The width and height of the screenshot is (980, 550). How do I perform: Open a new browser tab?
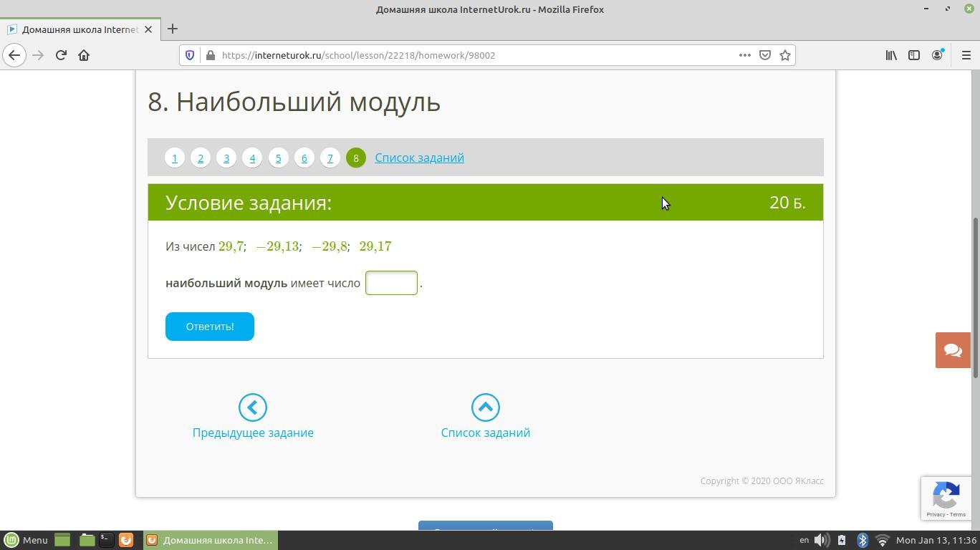point(173,29)
